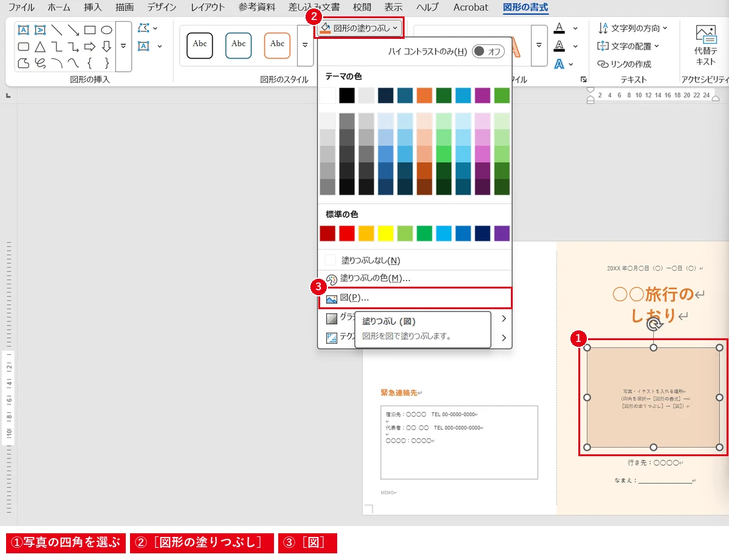Pick the black theme color swatch
Image resolution: width=729 pixels, height=560 pixels.
click(x=347, y=95)
